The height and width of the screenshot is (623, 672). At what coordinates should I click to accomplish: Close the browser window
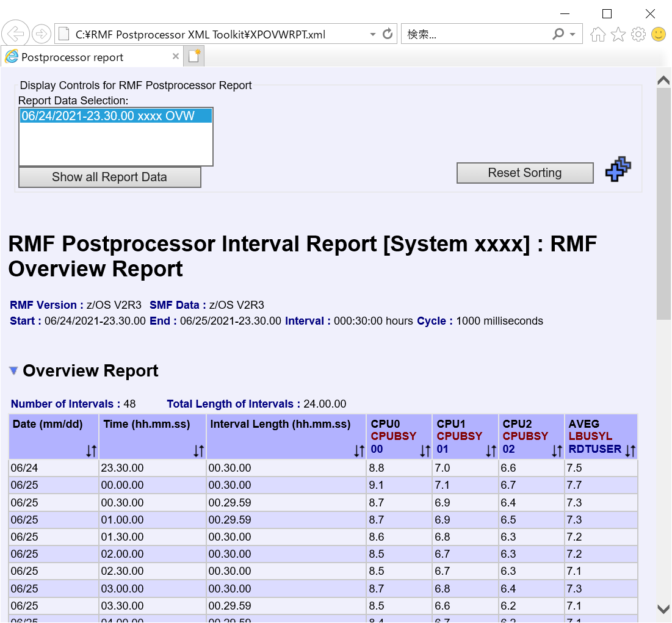650,13
